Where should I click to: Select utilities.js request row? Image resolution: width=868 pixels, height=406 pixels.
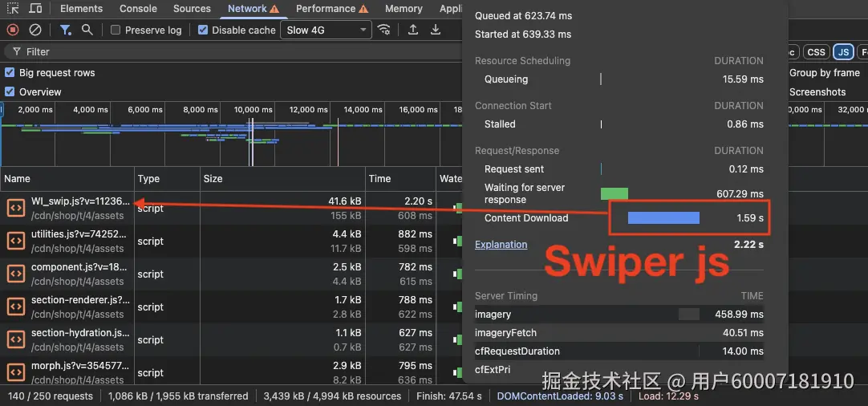tap(231, 241)
